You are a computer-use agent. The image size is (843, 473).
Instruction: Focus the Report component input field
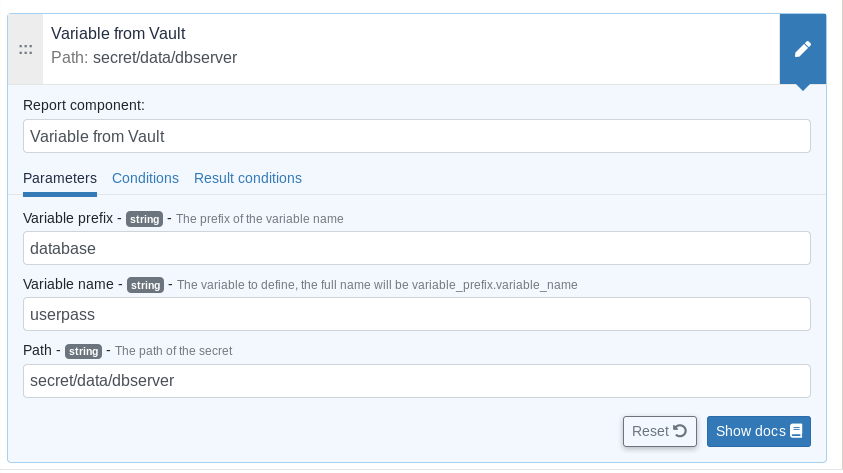(x=417, y=136)
